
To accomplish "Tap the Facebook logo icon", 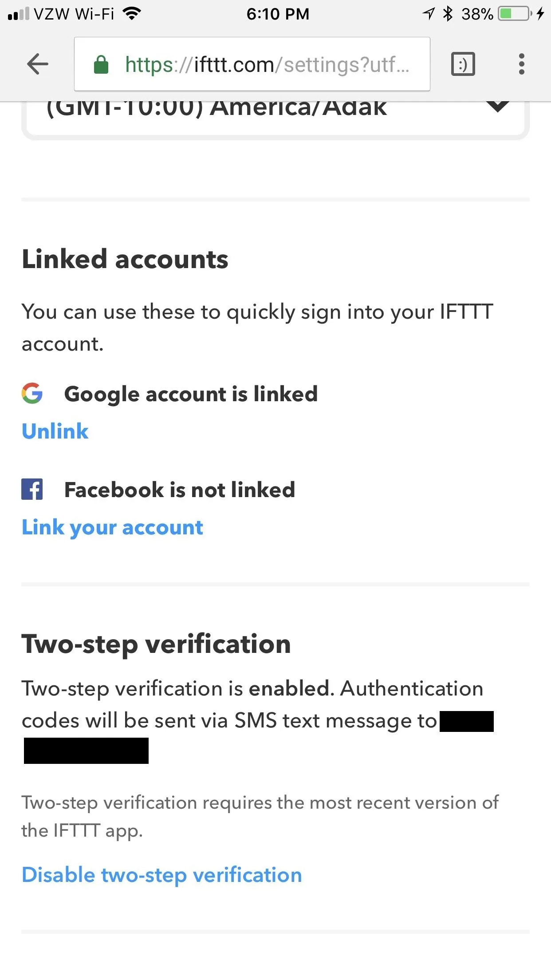I will 32,489.
